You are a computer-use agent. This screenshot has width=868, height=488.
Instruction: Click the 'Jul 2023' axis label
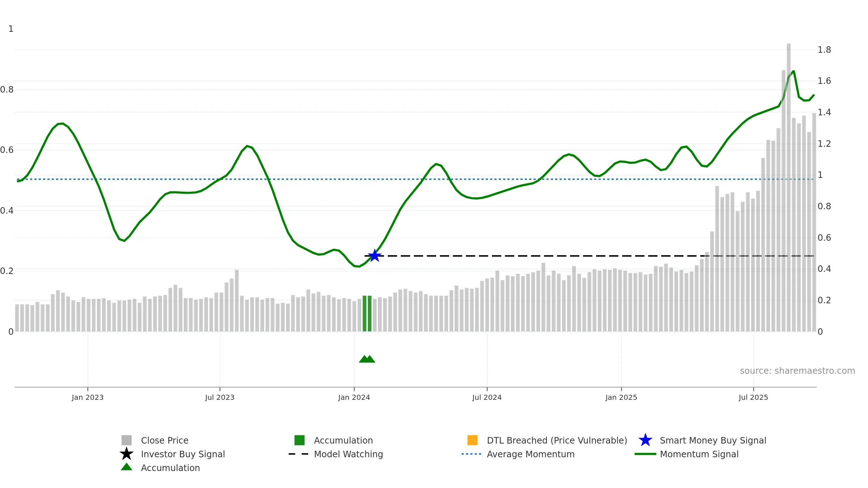pos(220,397)
